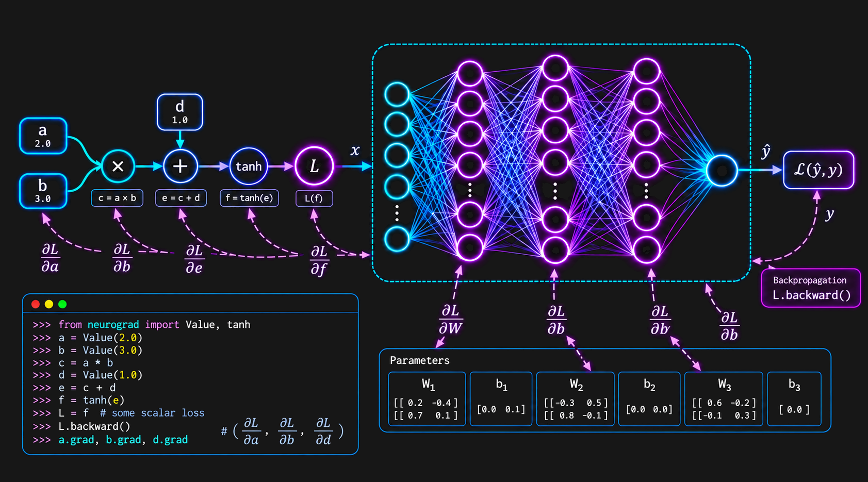
Task: Select input value box a 2.0
Action: [43, 136]
